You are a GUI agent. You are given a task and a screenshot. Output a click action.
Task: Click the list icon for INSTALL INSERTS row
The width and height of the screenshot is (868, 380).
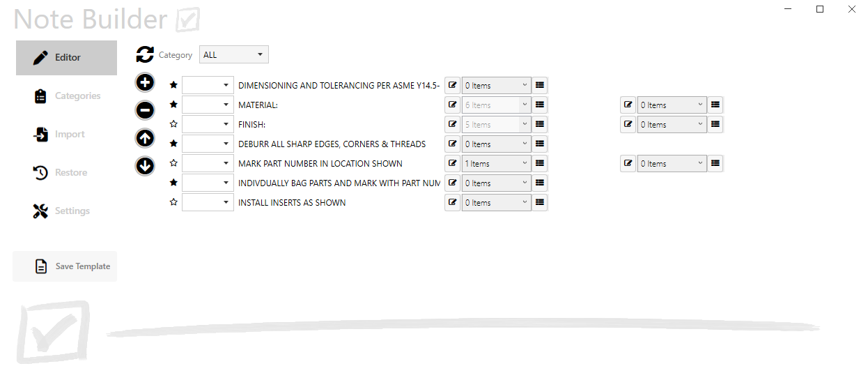pyautogui.click(x=540, y=203)
